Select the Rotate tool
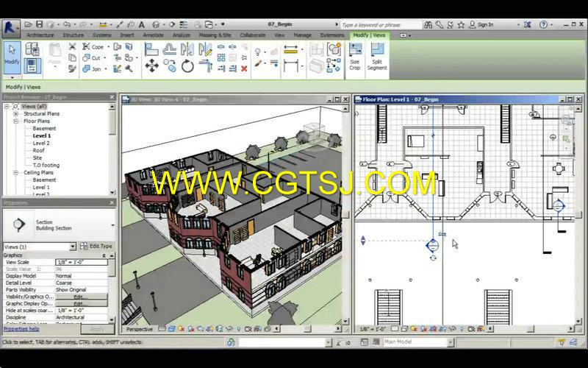The height and width of the screenshot is (368, 588). click(187, 66)
